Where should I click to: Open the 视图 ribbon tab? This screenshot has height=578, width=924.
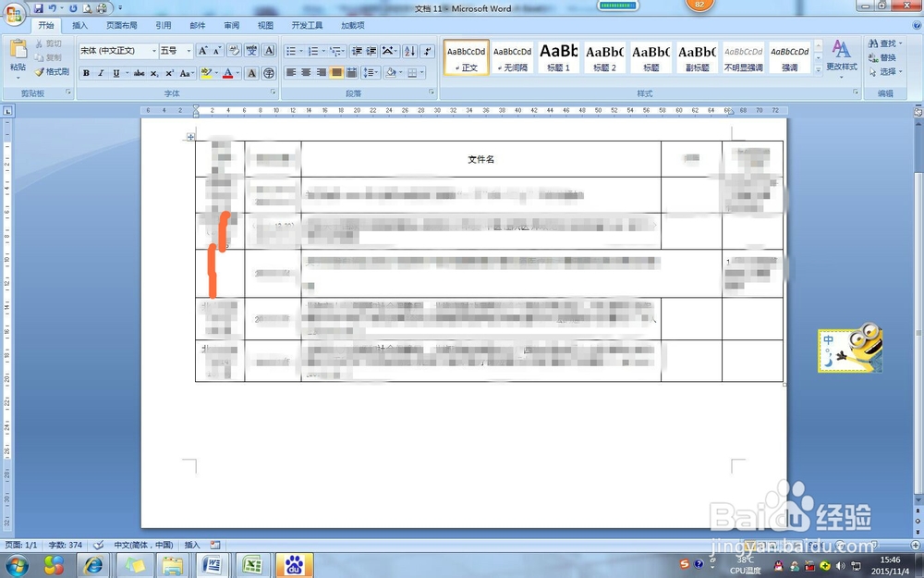click(x=265, y=25)
